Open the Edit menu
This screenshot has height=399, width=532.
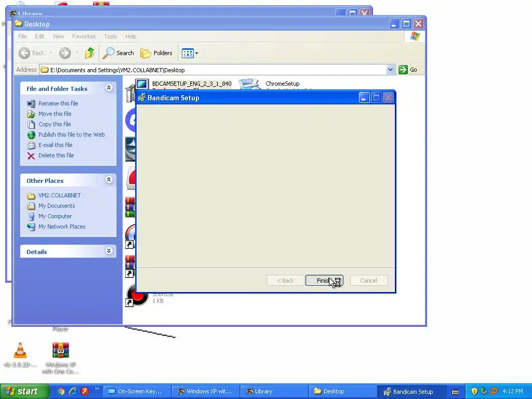click(39, 36)
